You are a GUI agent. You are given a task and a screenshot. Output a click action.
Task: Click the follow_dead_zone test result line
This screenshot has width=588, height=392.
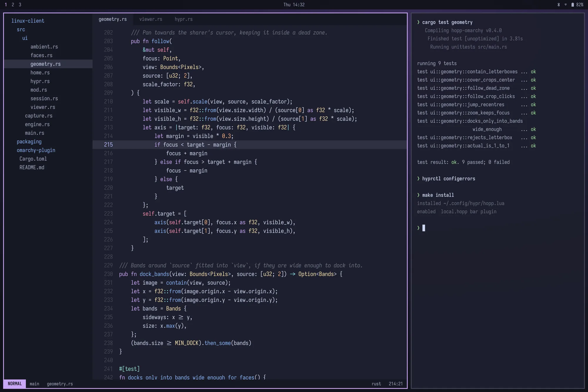(x=476, y=88)
